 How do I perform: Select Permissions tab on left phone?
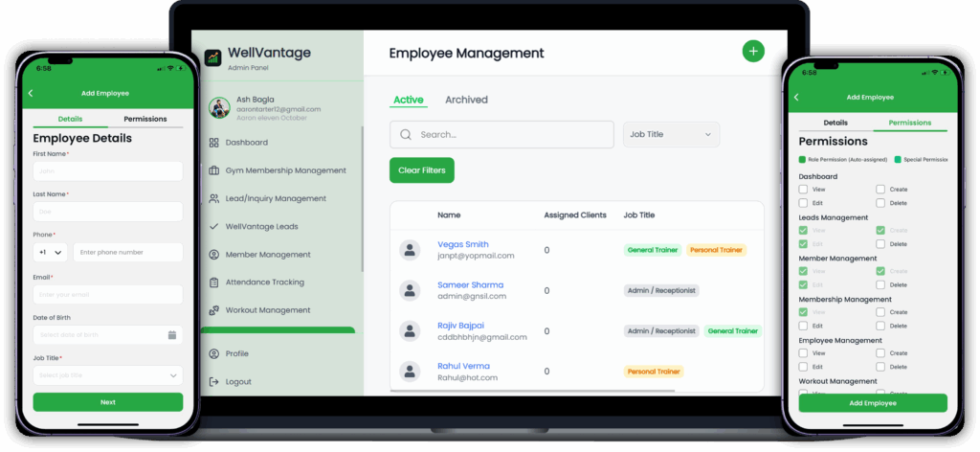point(145,119)
